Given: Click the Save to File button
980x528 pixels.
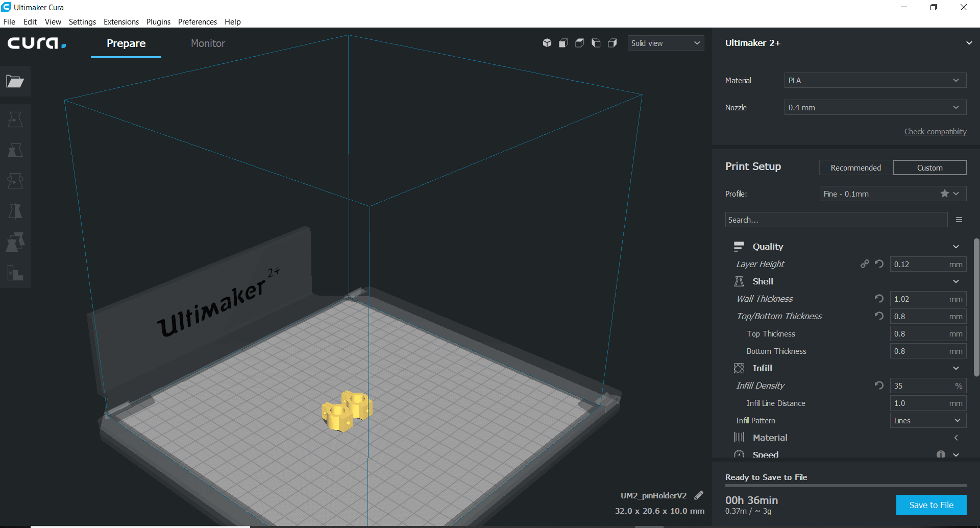Looking at the screenshot, I should (932, 505).
